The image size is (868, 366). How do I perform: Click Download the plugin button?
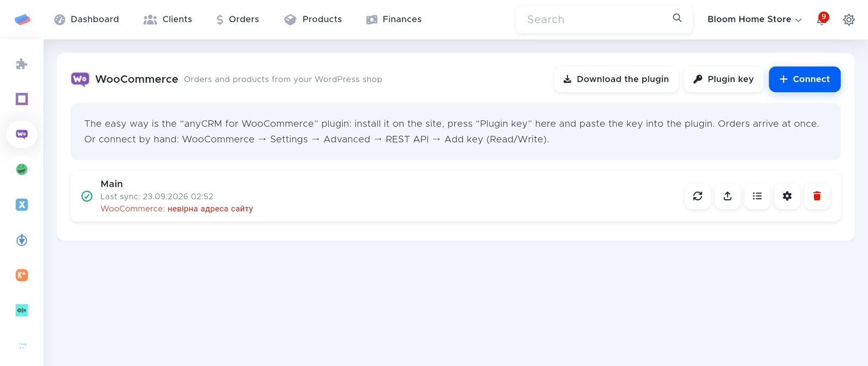(616, 79)
